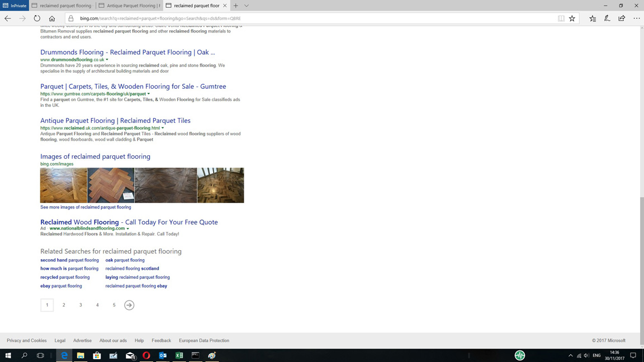Viewport: 644px width, 362px height.
Task: Click the Add notes pen icon
Action: coord(607,18)
